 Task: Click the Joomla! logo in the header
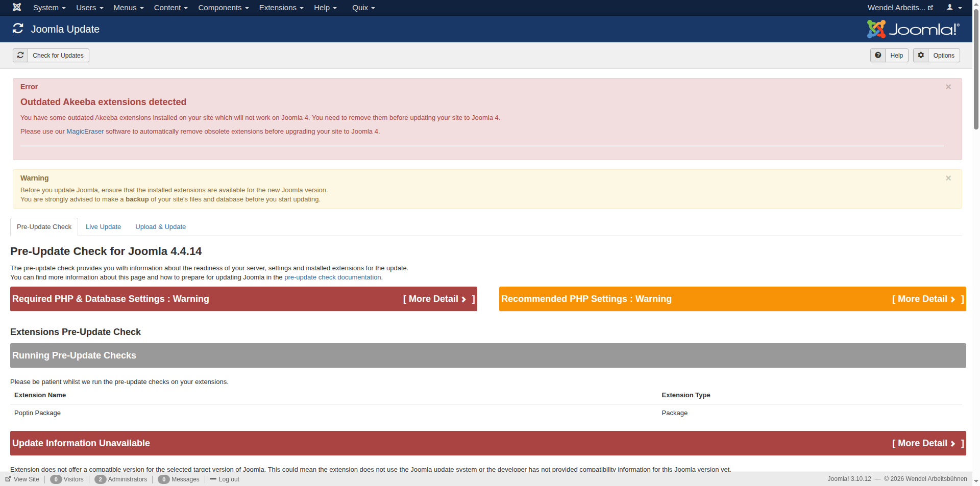tap(913, 29)
